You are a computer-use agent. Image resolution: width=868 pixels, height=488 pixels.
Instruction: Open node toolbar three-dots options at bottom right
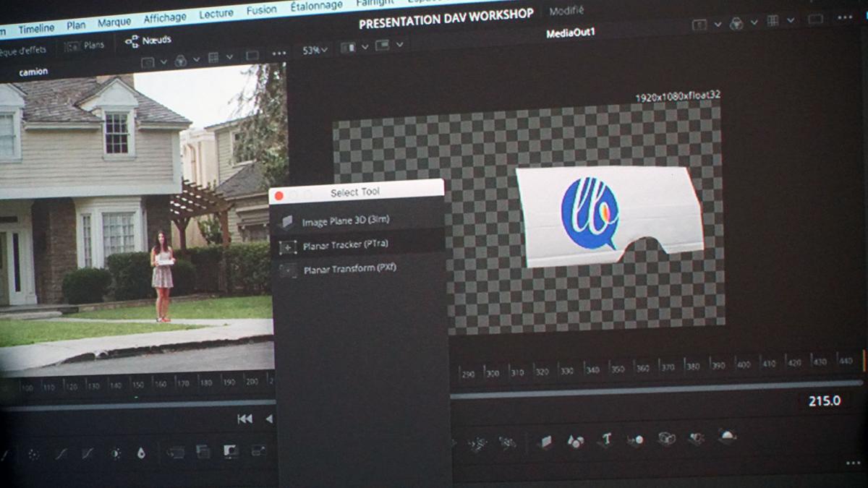point(854,463)
